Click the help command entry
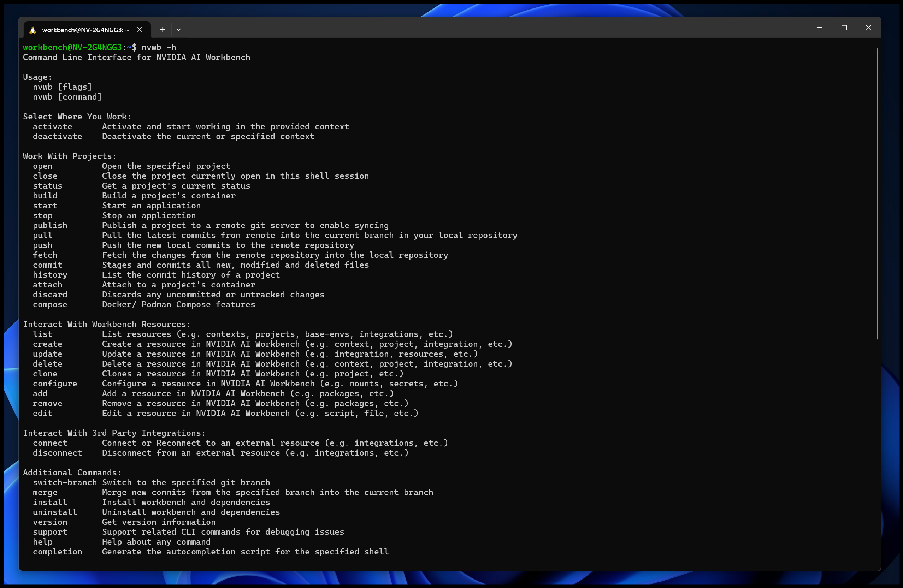Screen dimensions: 903x588 coord(42,542)
